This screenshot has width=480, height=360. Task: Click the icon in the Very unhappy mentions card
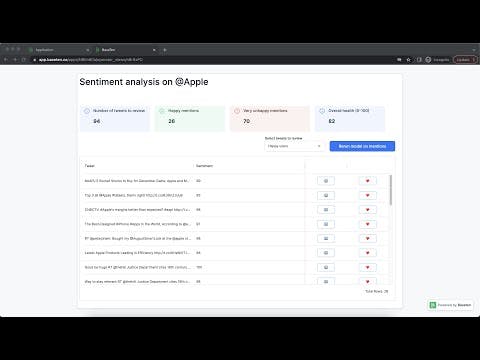click(237, 111)
